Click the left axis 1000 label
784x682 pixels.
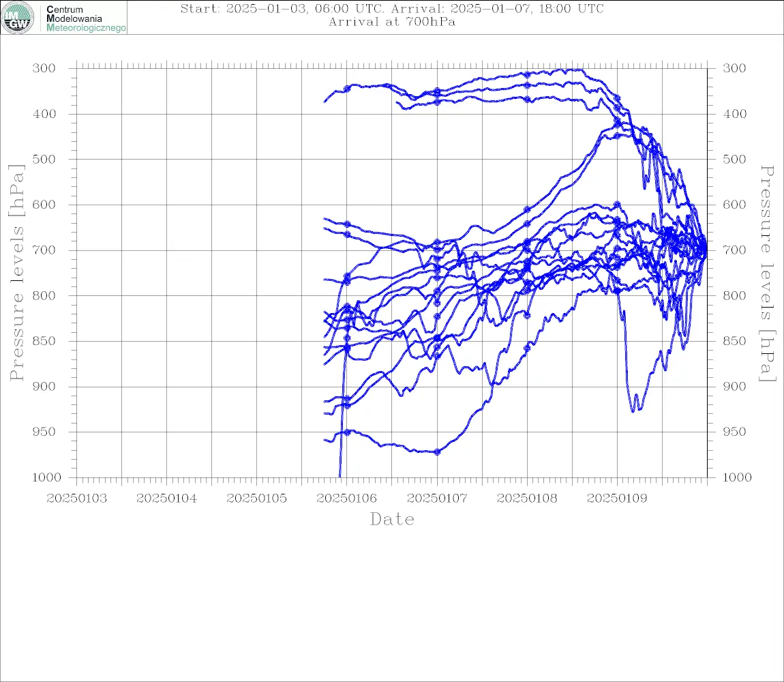click(x=46, y=477)
